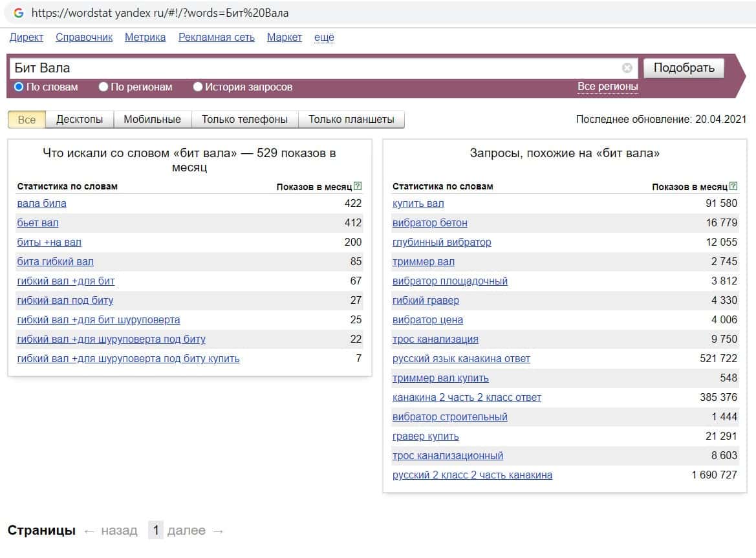Screen dimensions: 756x558
Task: Click help icon beside left 'Показов в месяц'
Action: coord(358,186)
